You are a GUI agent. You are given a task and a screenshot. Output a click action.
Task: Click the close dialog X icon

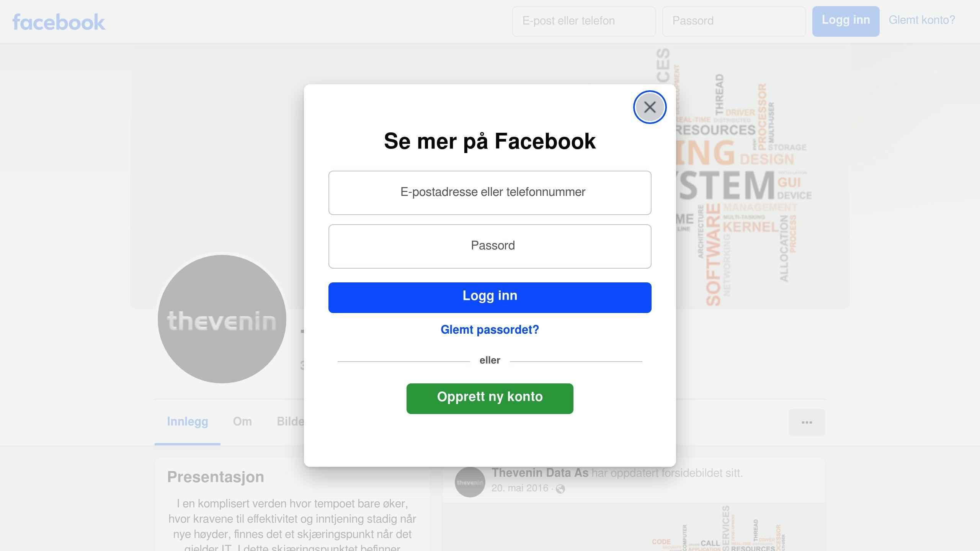coord(649,107)
